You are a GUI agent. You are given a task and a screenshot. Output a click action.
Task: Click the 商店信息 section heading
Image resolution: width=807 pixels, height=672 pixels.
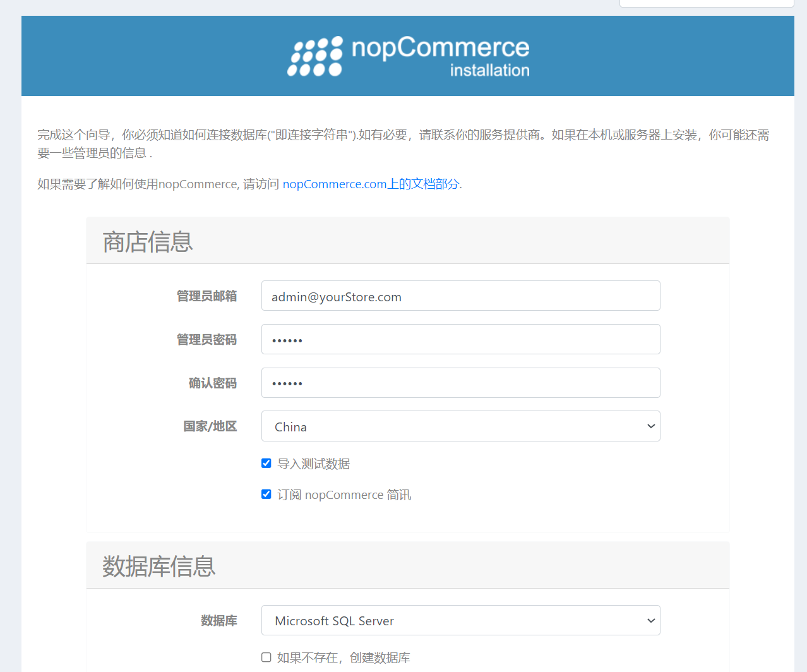[148, 242]
